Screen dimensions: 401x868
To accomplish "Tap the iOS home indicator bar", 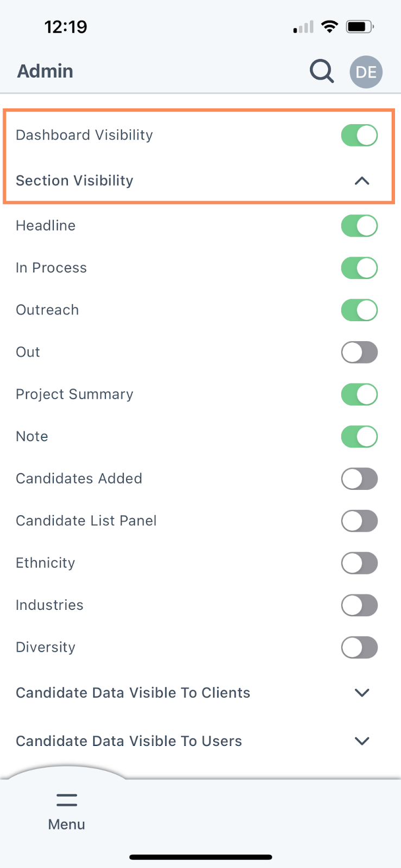I will [x=201, y=857].
